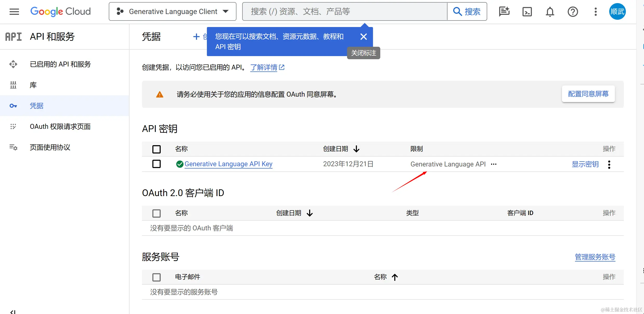Viewport: 644px width, 314px height.
Task: Open the notifications bell
Action: 550,12
